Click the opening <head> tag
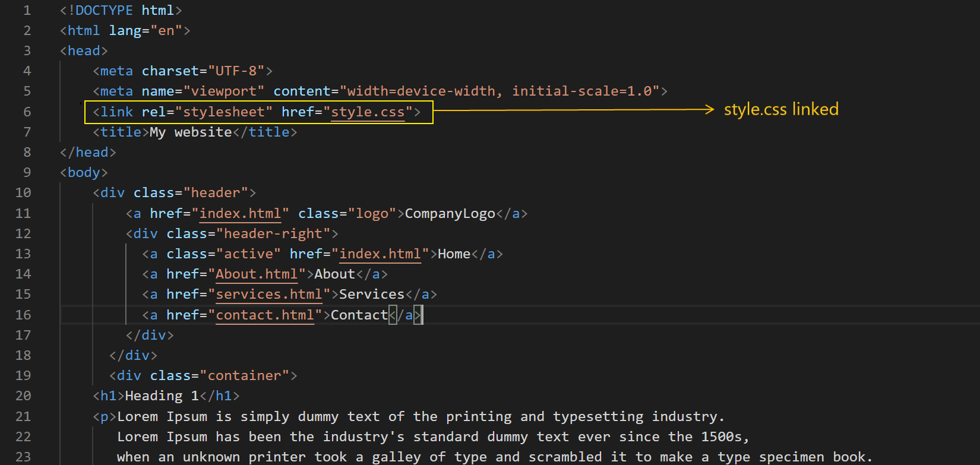The width and height of the screenshot is (980, 465). coord(84,50)
